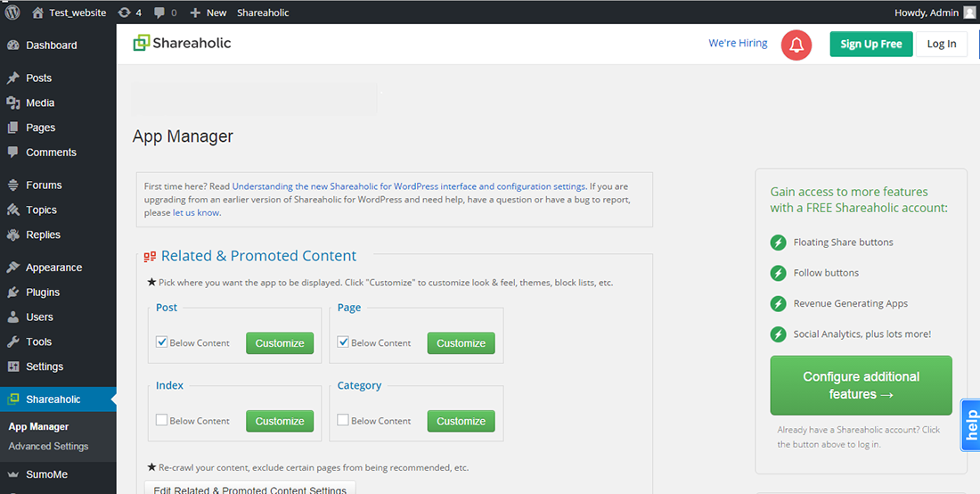Click the Floating Share buttons feature text
Viewport: 980px width, 494px height.
tap(843, 242)
